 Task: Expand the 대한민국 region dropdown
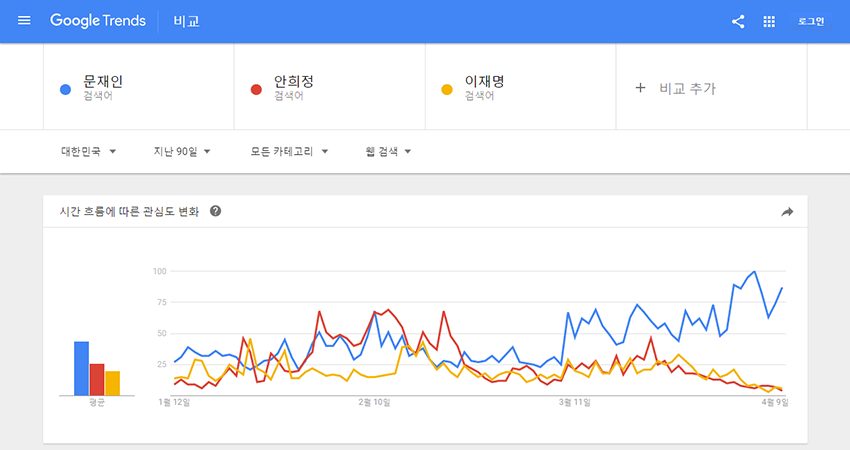pos(89,152)
